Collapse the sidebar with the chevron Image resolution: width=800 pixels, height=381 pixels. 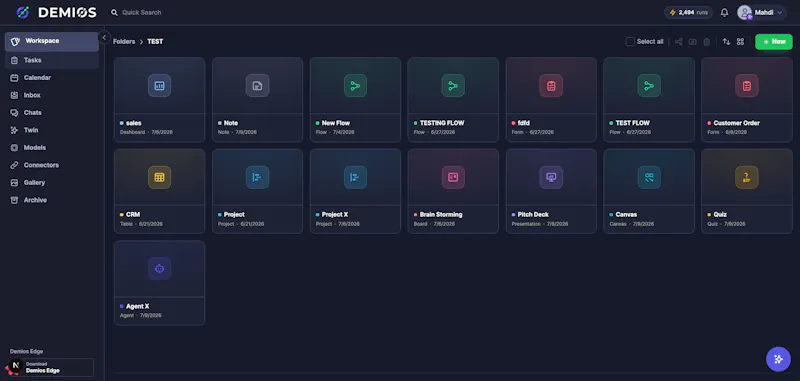104,37
